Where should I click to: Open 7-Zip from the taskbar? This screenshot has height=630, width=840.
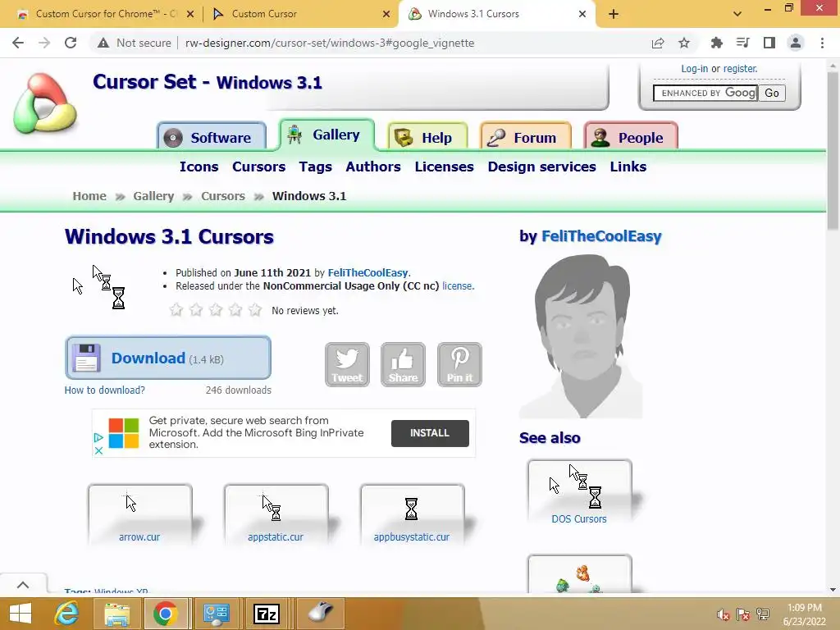pyautogui.click(x=267, y=614)
